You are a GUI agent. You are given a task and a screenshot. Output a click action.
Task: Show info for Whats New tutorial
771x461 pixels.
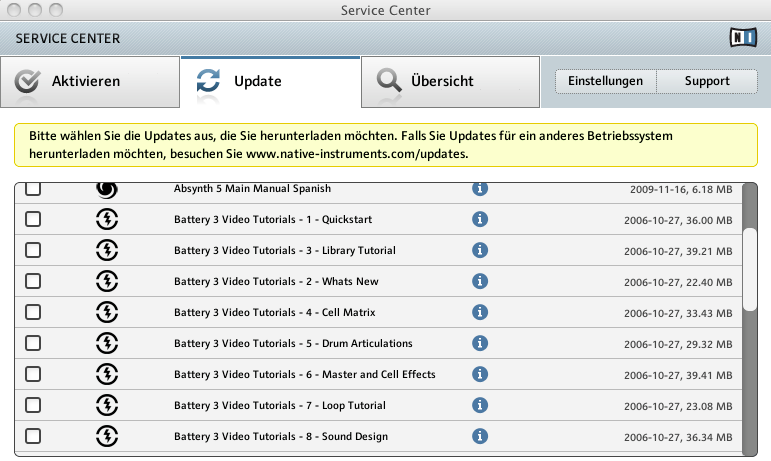(x=480, y=281)
